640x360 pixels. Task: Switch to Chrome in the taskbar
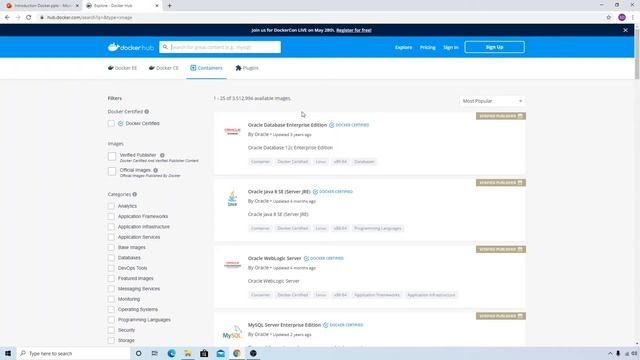237,353
